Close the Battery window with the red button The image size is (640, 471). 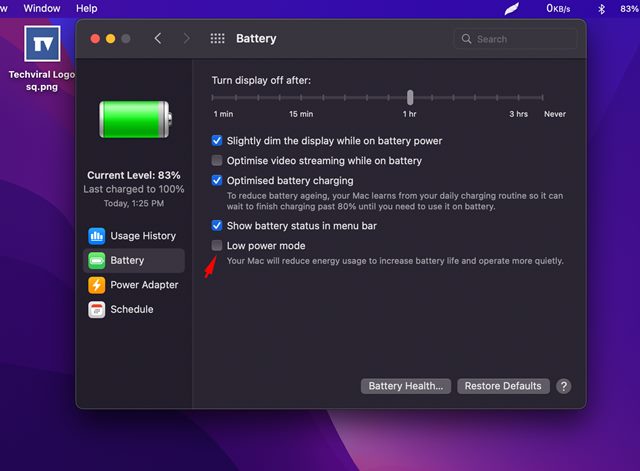(x=95, y=39)
